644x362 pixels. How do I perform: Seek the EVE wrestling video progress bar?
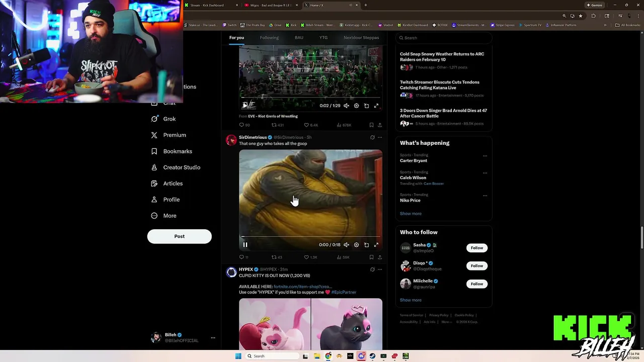click(310, 98)
